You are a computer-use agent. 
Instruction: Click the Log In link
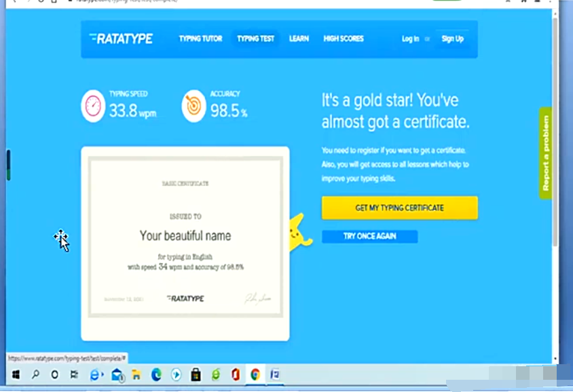[410, 39]
